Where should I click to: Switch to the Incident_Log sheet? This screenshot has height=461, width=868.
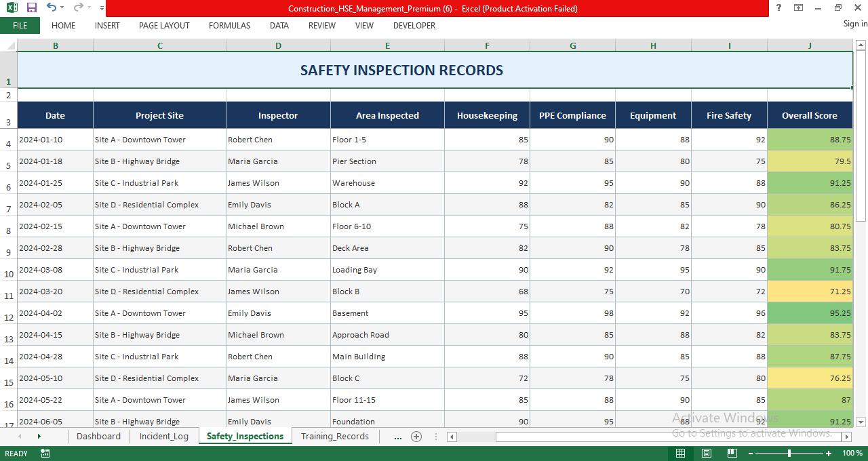point(164,436)
